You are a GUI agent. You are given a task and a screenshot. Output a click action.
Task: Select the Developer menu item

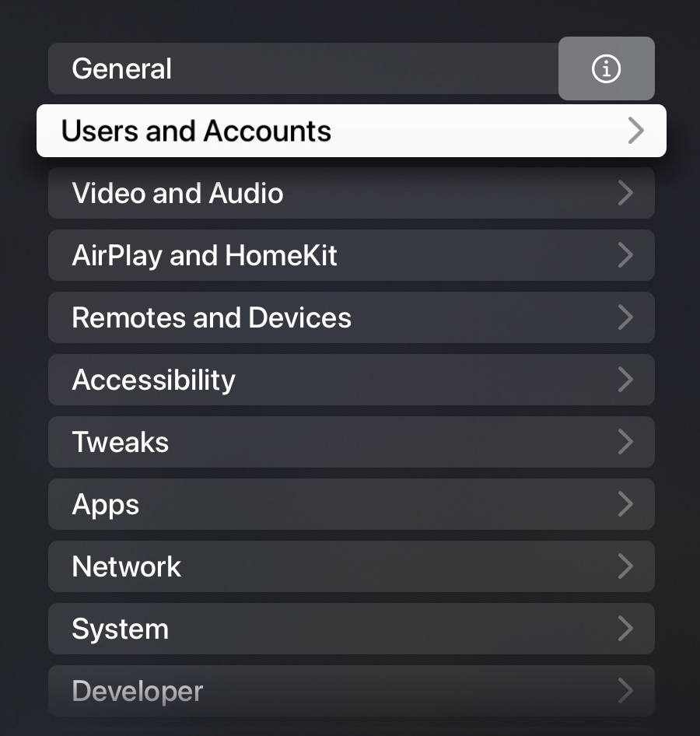[x=352, y=691]
